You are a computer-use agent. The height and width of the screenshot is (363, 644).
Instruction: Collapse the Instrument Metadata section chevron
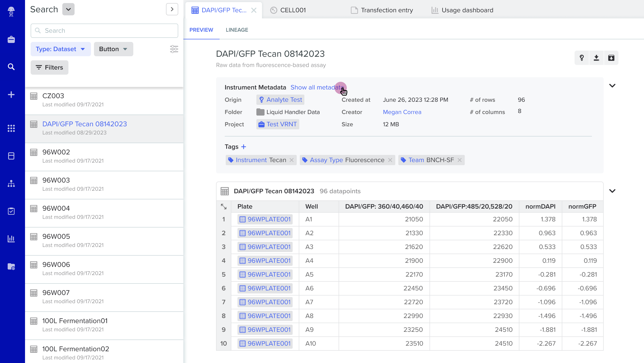[x=612, y=86]
